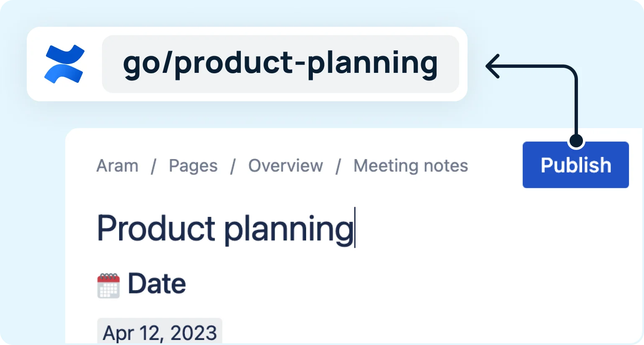Open the Aram breadcrumb link
The height and width of the screenshot is (345, 644).
click(x=117, y=166)
